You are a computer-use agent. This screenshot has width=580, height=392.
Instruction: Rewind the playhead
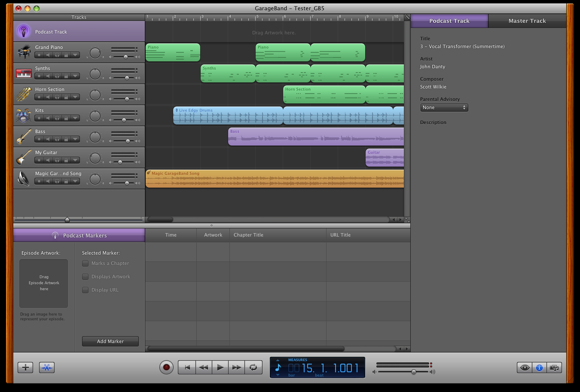click(x=204, y=367)
